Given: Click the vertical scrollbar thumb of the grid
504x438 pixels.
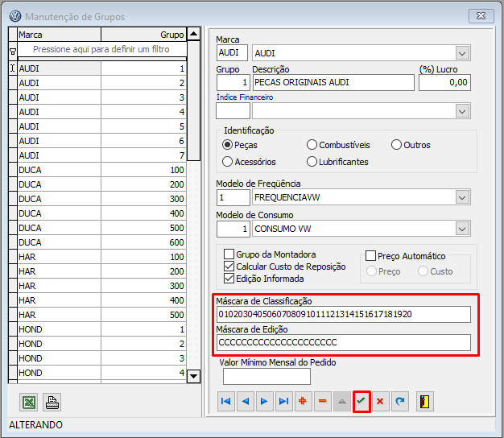Looking at the screenshot, I should [193, 101].
